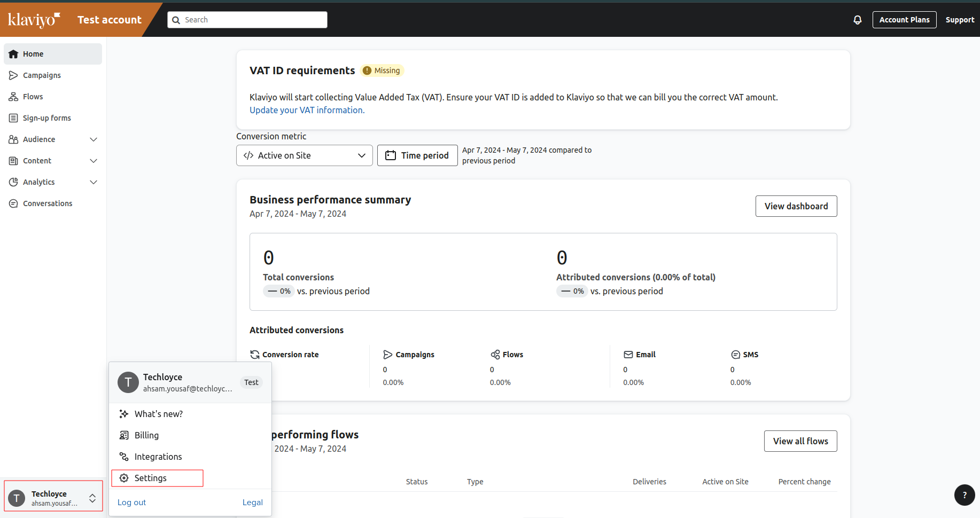Click the Techloyce avatar in popup header
This screenshot has height=518, width=980.
coord(128,382)
